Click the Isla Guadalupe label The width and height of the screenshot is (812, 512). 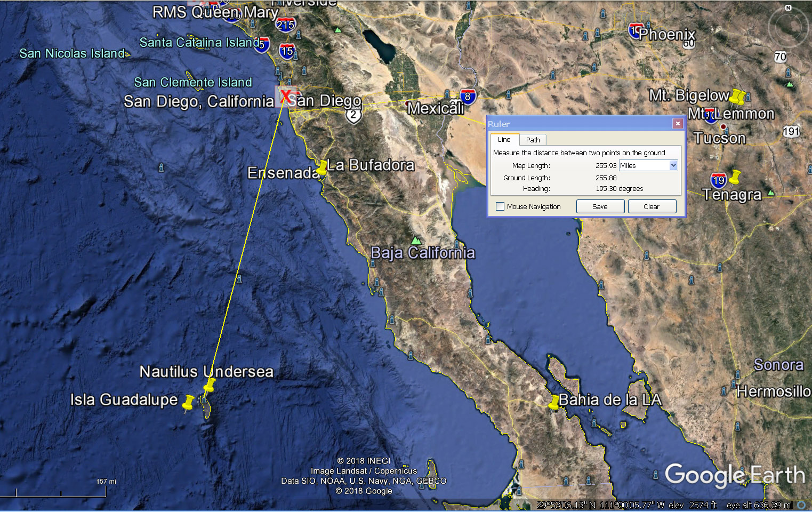(x=124, y=399)
